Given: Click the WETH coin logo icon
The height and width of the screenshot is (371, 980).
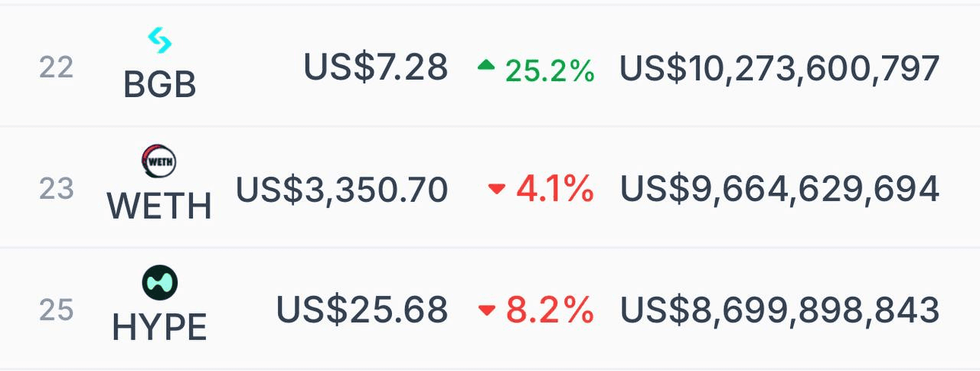Looking at the screenshot, I should (x=159, y=161).
